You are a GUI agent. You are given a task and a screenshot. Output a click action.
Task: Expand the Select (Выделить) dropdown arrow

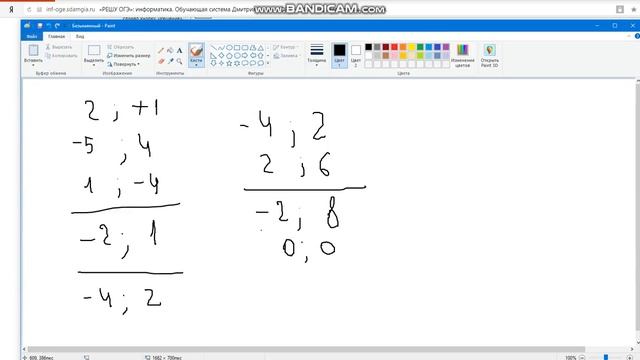[x=94, y=65]
